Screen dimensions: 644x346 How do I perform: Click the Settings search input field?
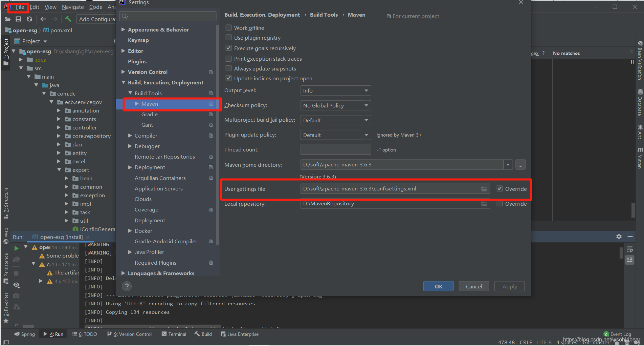click(x=168, y=16)
